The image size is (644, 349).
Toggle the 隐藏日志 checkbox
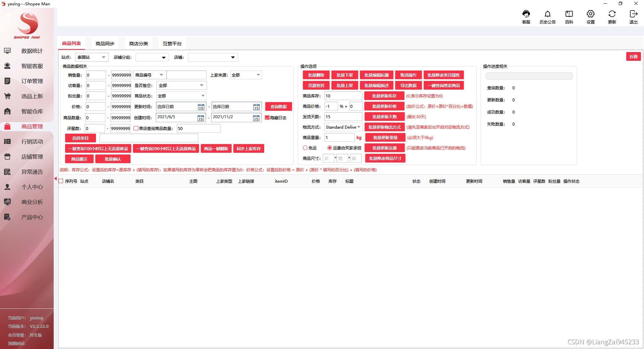click(x=267, y=118)
